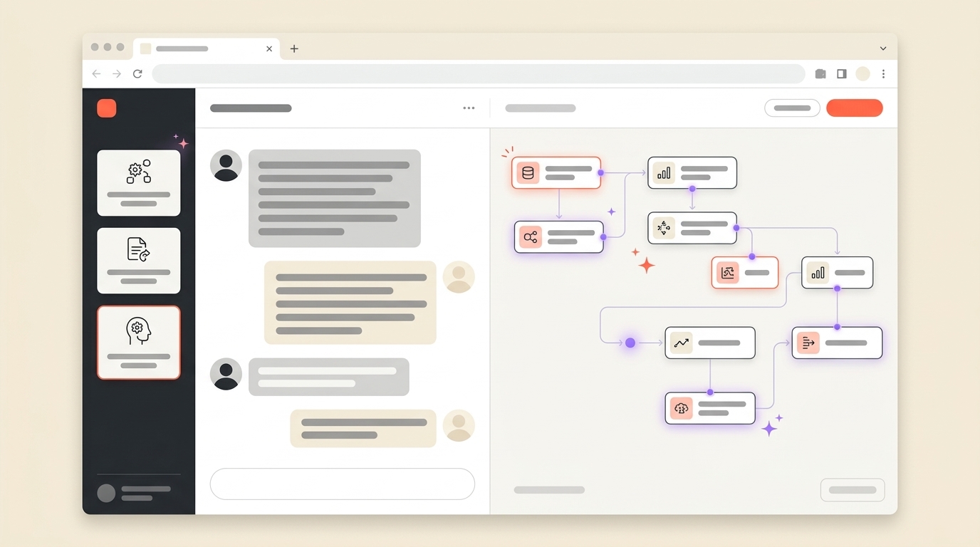Focus the chat message input field
This screenshot has height=547, width=980.
(343, 484)
